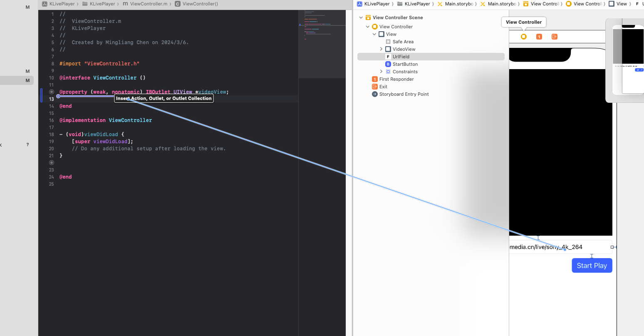Click the storyboard canvas minimap thumbnail
Image resolution: width=644 pixels, height=336 pixels.
(x=628, y=60)
